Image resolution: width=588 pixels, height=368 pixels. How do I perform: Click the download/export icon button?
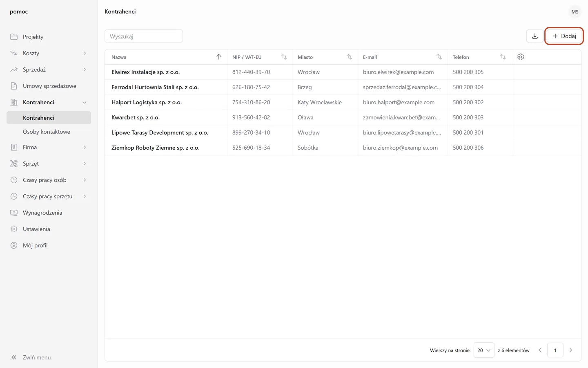tap(535, 36)
